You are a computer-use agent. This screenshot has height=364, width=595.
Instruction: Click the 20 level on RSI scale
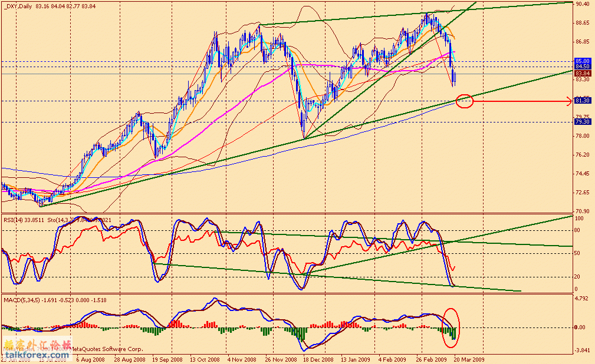coord(577,277)
